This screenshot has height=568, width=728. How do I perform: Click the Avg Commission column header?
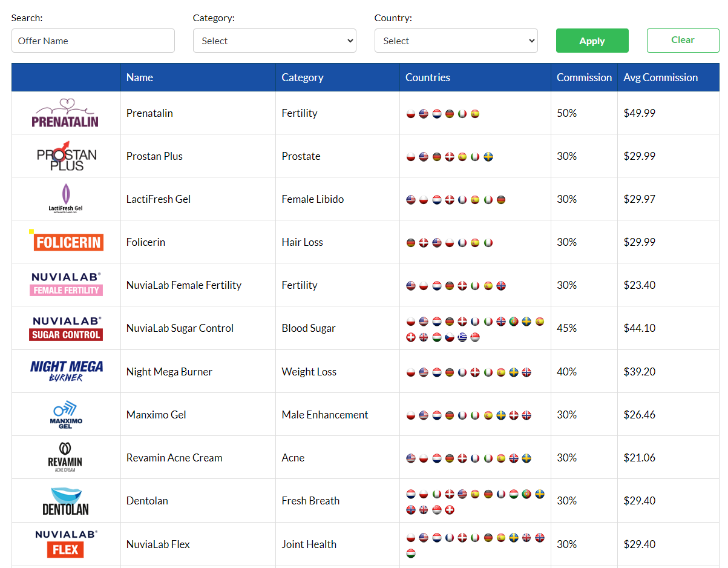click(660, 78)
